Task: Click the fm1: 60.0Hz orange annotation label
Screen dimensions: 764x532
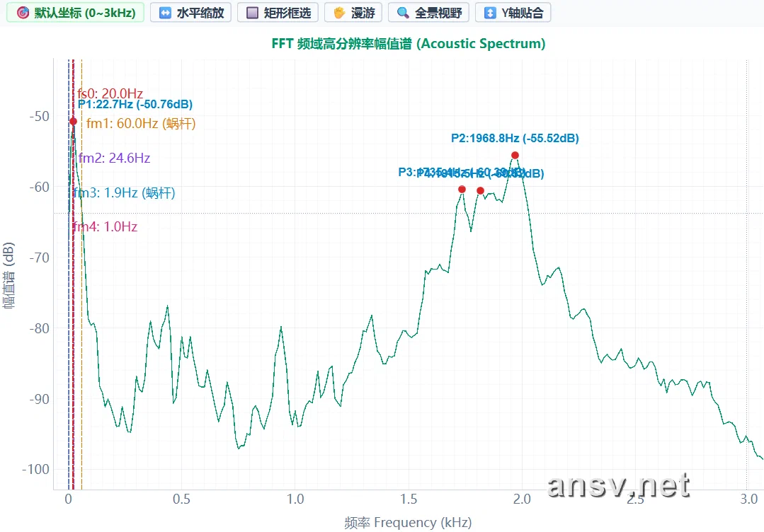Action: [141, 124]
